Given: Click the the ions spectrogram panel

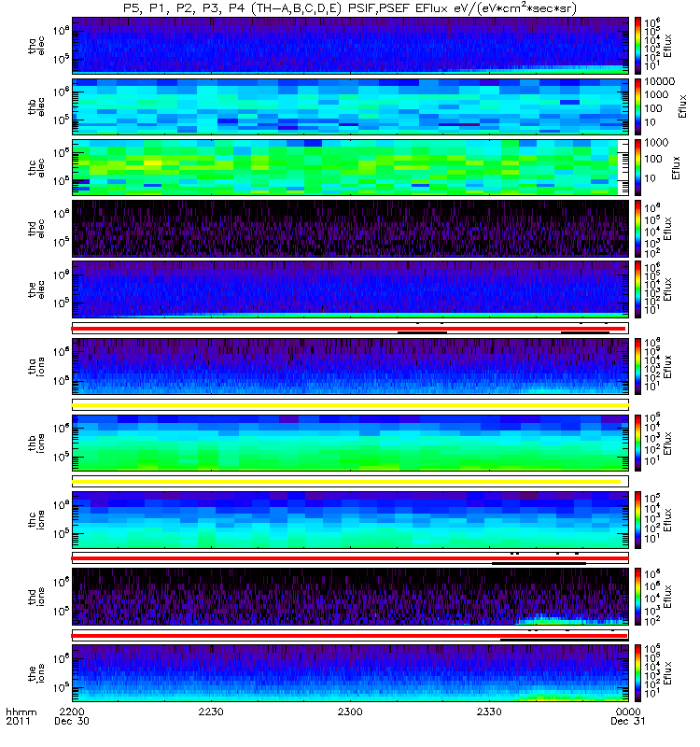Looking at the screenshot, I should tap(350, 673).
